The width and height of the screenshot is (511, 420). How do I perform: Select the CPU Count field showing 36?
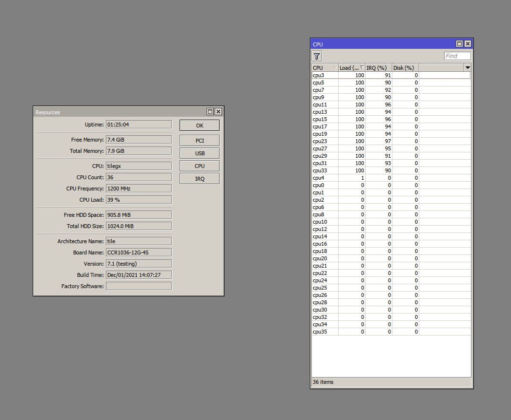[x=139, y=177]
